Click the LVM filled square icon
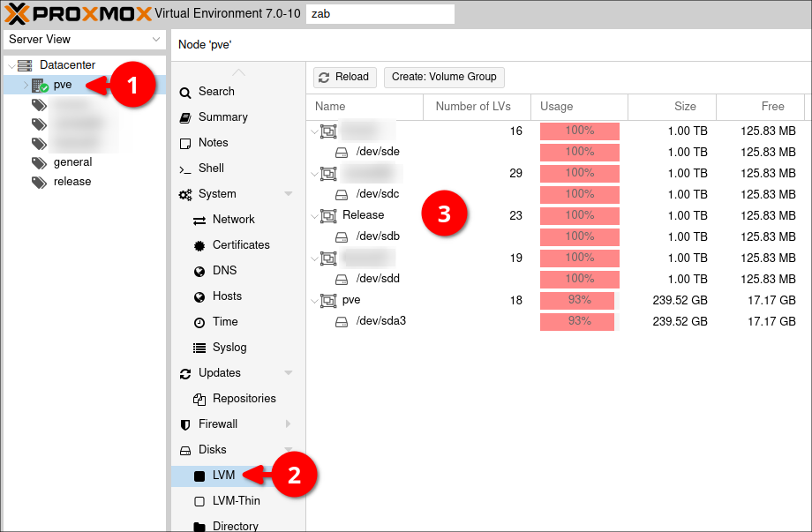This screenshot has width=812, height=532. (199, 476)
